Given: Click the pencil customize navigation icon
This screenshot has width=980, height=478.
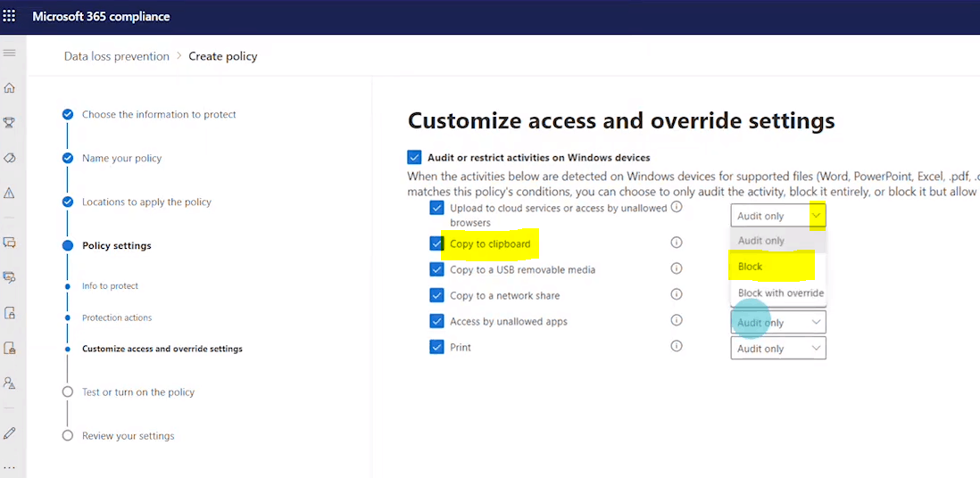Looking at the screenshot, I should tap(9, 433).
